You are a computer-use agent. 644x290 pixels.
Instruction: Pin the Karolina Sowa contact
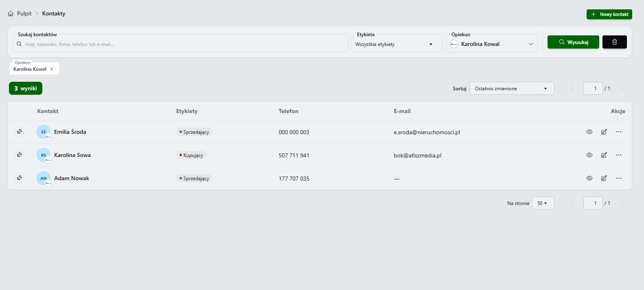coord(19,155)
